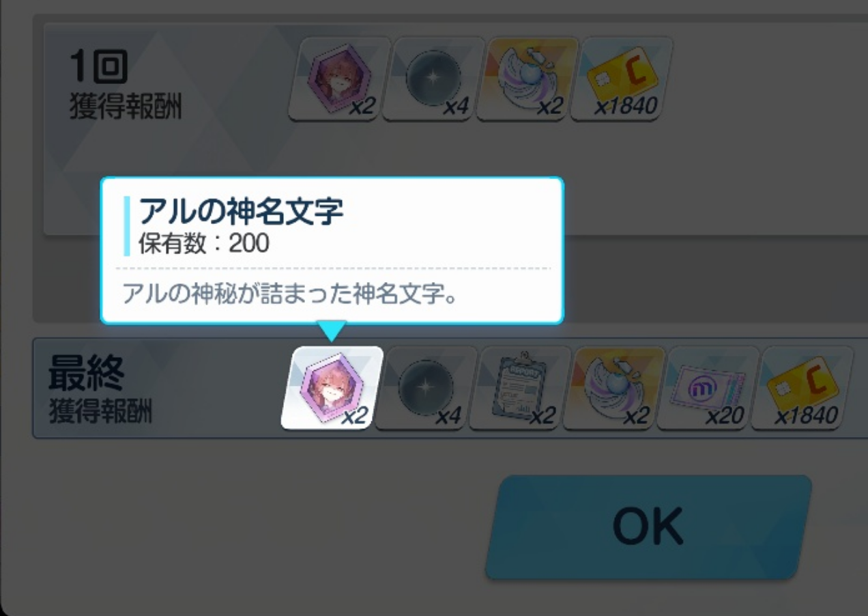Viewport: 868px width, 616px height.
Task: Select the credit card x1840 in 最終 rewards
Action: click(803, 387)
